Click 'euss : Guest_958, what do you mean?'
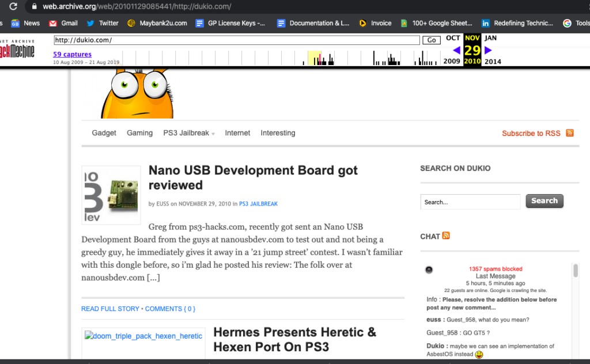This screenshot has width=590, height=364. 478,320
